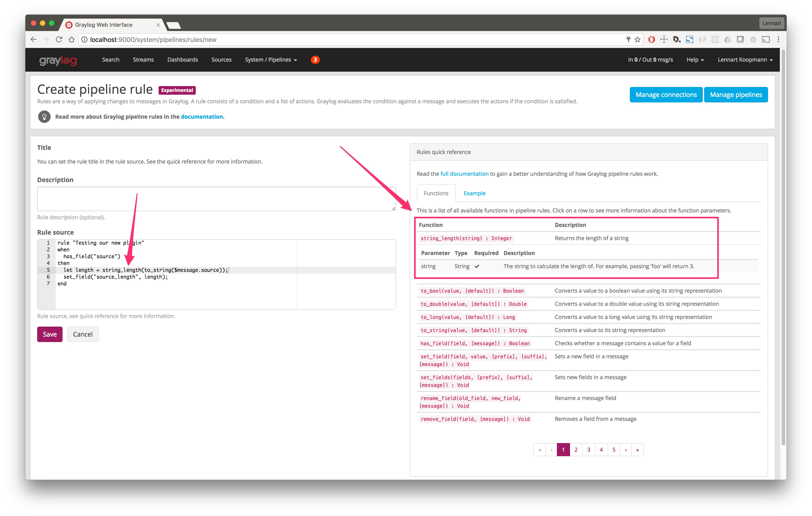Click the browser forward arrow
This screenshot has width=812, height=516.
[x=46, y=39]
